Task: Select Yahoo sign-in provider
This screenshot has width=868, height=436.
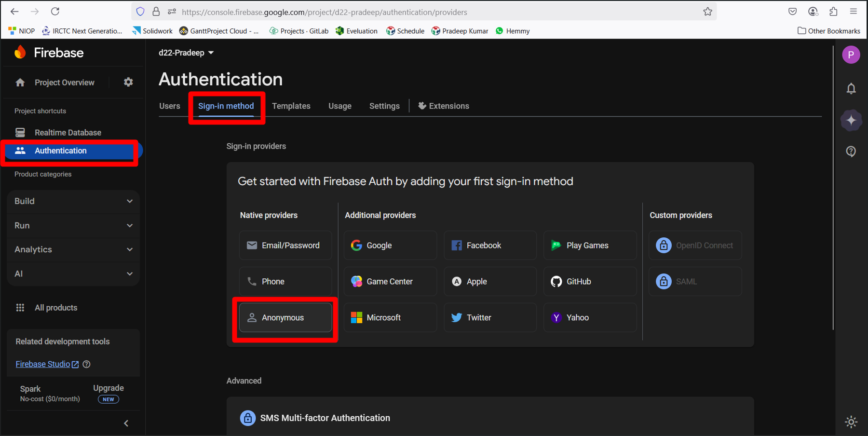Action: click(590, 317)
